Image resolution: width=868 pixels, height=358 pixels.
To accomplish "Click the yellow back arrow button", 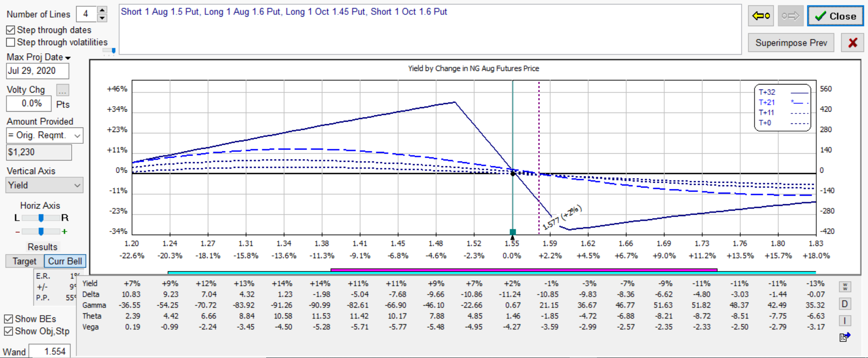I will click(x=761, y=16).
